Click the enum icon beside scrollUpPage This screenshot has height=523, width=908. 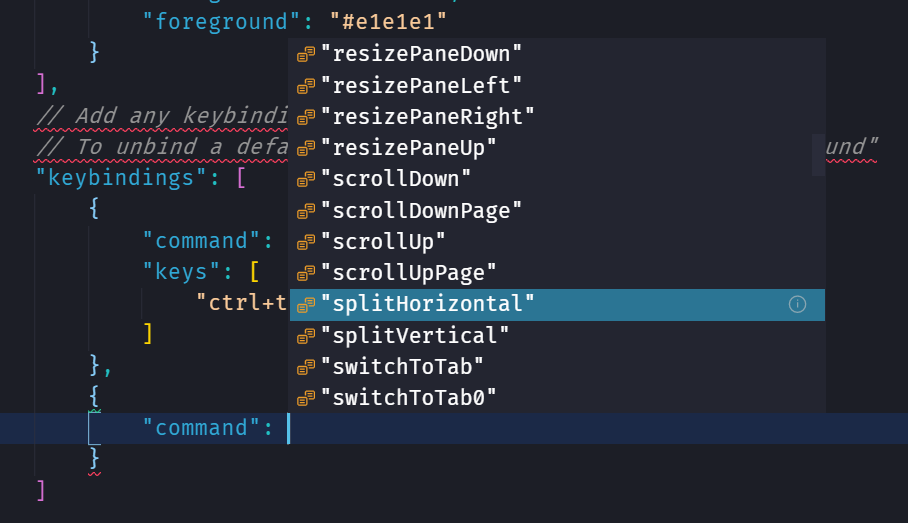click(307, 273)
